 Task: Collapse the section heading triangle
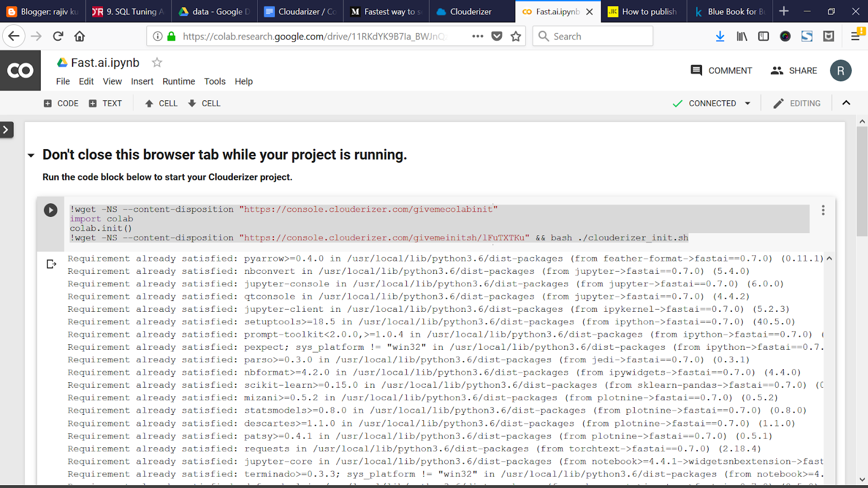(x=31, y=156)
